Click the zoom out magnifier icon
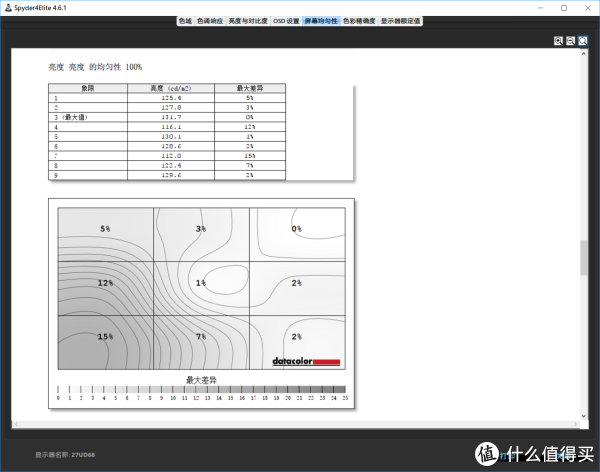 (x=571, y=41)
